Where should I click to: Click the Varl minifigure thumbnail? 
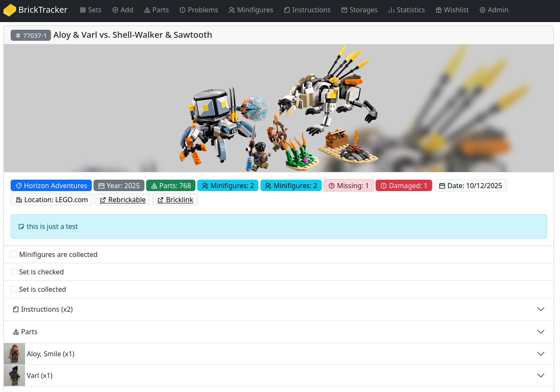coord(14,375)
